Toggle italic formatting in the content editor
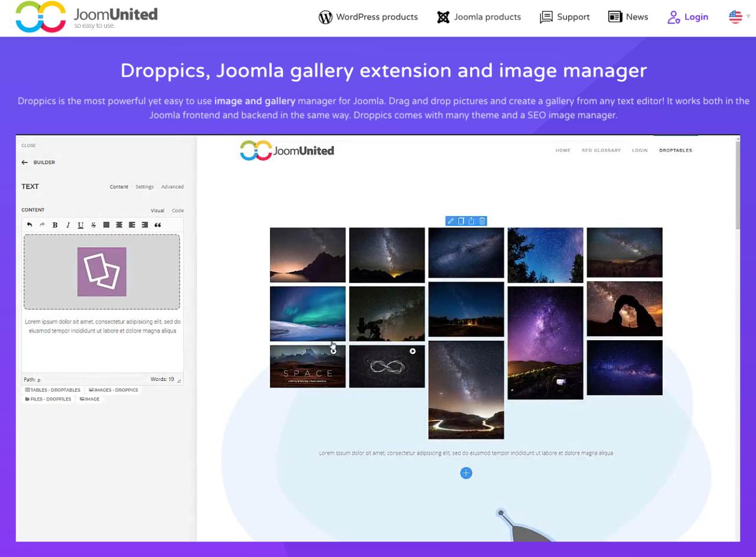Screen dimensions: 756x557 [x=68, y=225]
